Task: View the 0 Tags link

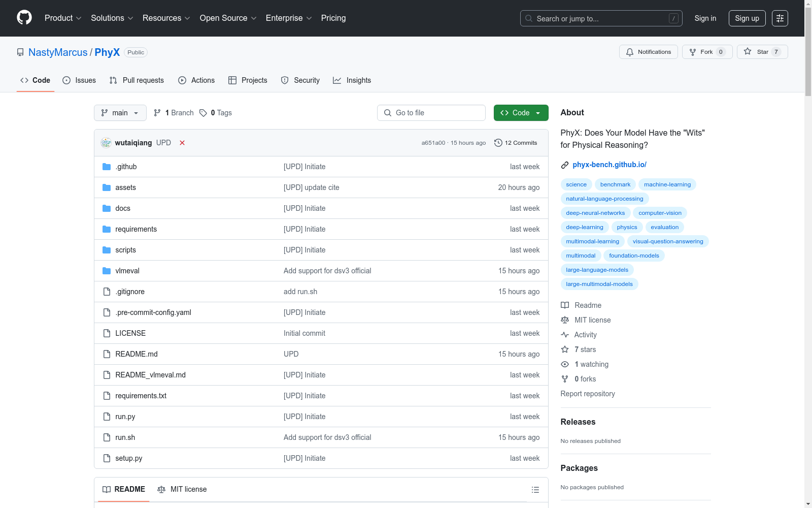Action: [x=216, y=113]
